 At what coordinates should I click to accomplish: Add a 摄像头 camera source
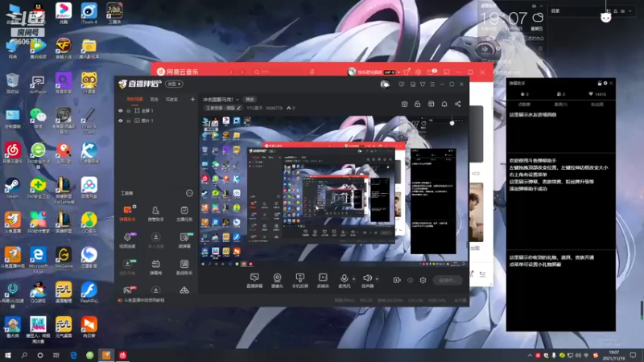[277, 281]
